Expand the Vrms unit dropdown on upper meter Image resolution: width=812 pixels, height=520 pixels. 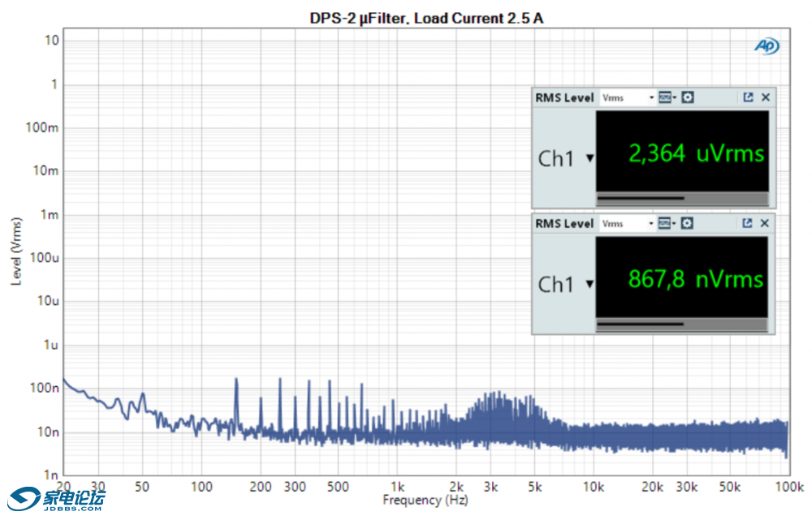(x=651, y=97)
